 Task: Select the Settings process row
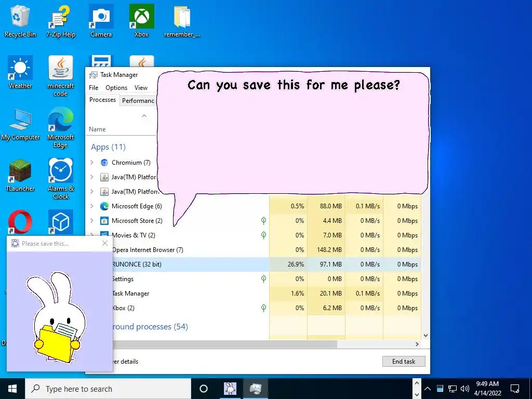(x=267, y=279)
